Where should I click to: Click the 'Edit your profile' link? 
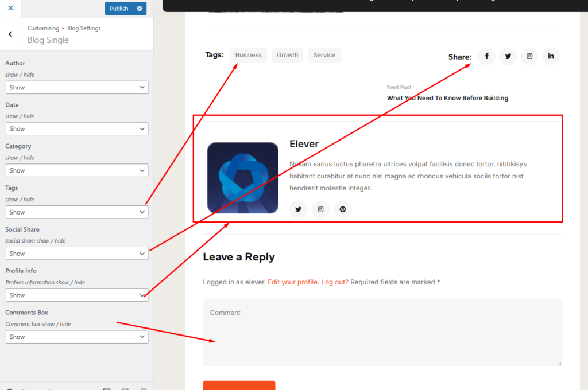pos(293,282)
